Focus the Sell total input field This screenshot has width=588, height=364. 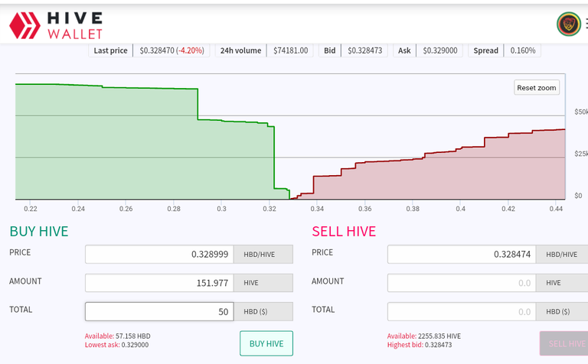coord(462,311)
